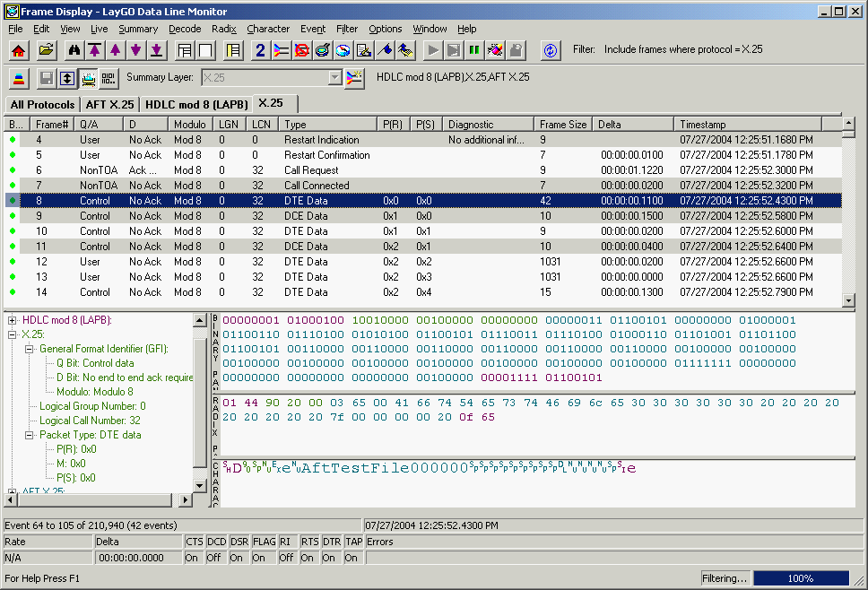The width and height of the screenshot is (868, 590).
Task: Open the Filter menu
Action: (347, 29)
